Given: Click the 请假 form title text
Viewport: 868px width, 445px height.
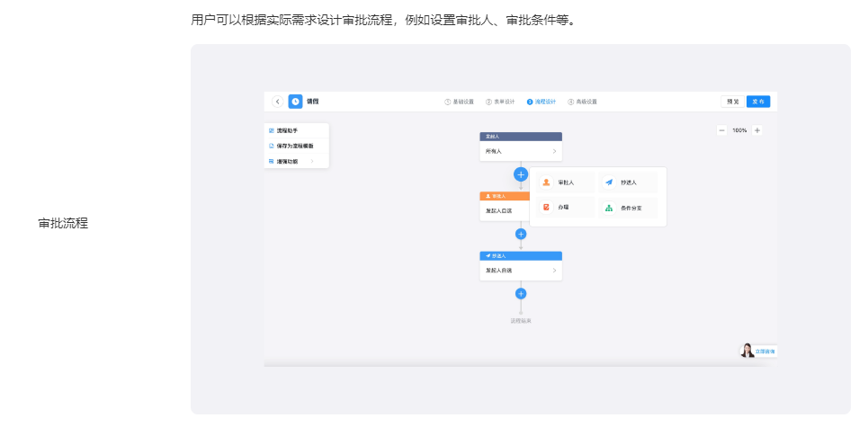Looking at the screenshot, I should coord(313,102).
